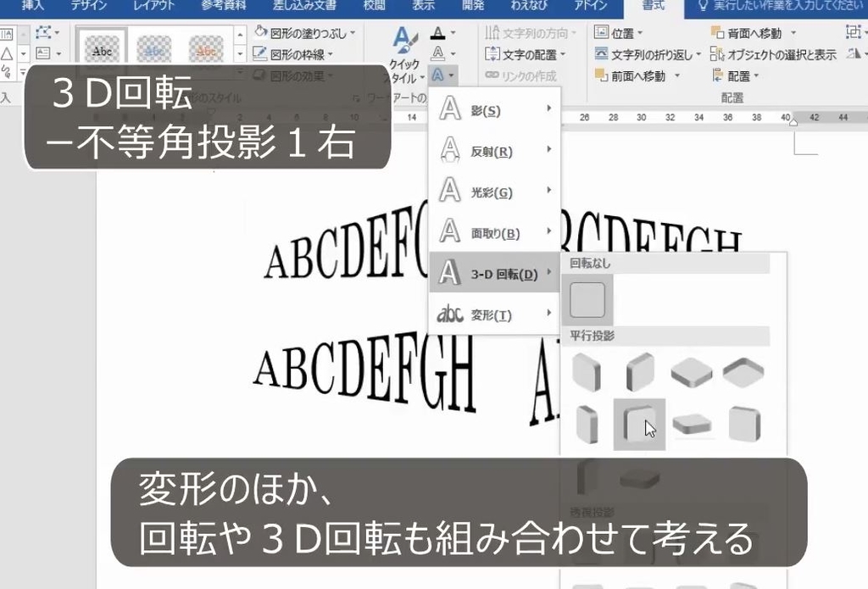868x589 pixels.
Task: Apply fourth 平行投影 preset in top row
Action: 743,372
